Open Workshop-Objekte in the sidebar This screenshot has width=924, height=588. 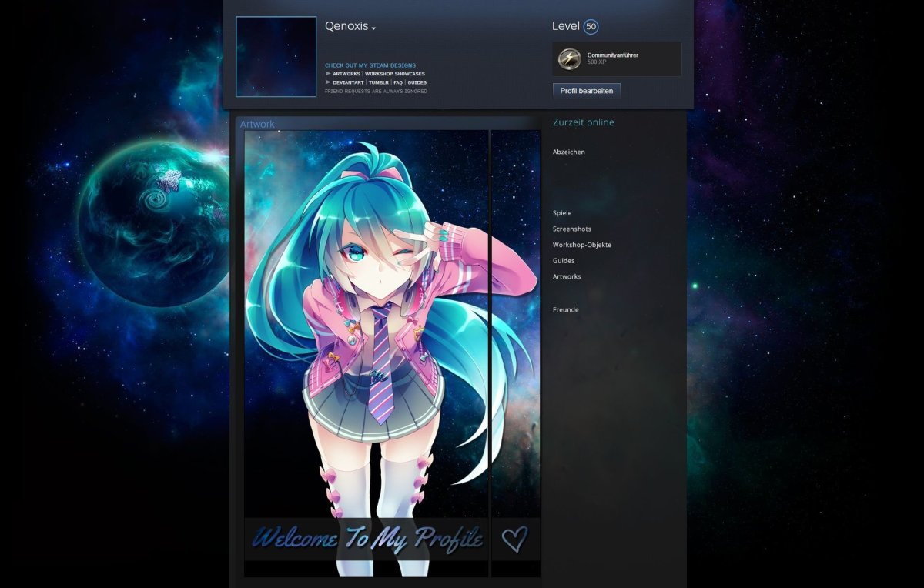point(582,245)
